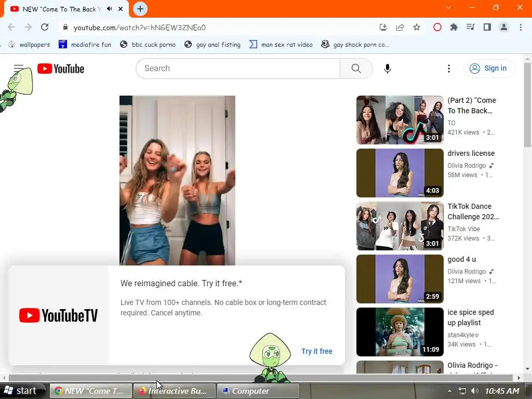Click the main video player

[x=177, y=180]
